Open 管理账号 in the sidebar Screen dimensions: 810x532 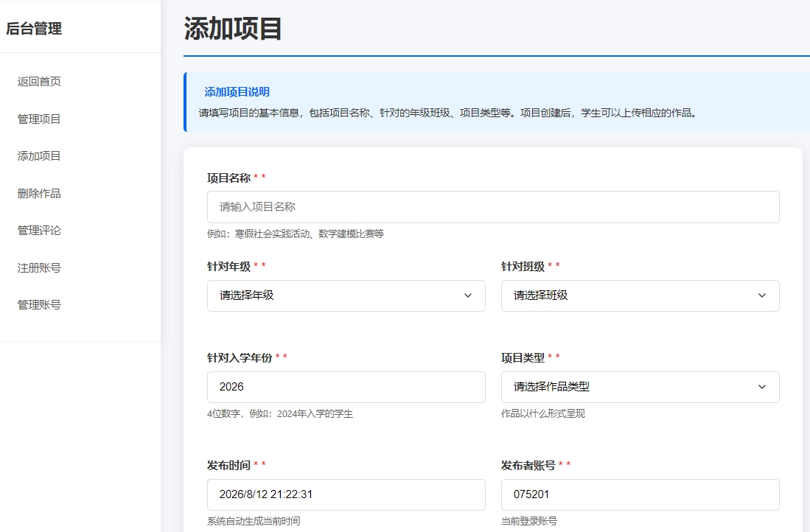point(39,305)
